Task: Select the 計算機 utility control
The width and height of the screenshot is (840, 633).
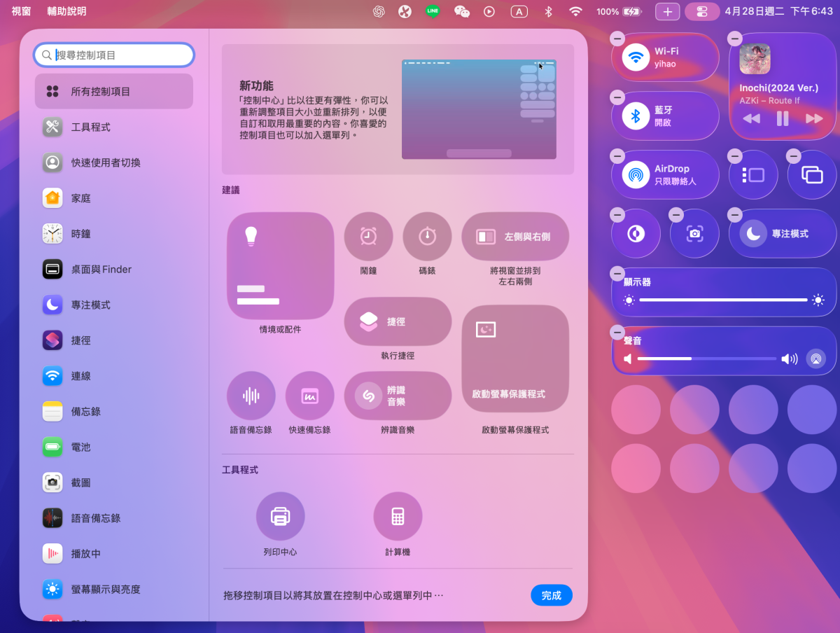Action: pos(398,517)
